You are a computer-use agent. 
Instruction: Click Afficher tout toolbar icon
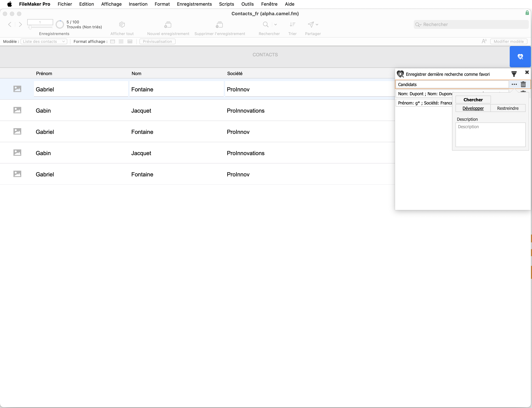point(122,25)
